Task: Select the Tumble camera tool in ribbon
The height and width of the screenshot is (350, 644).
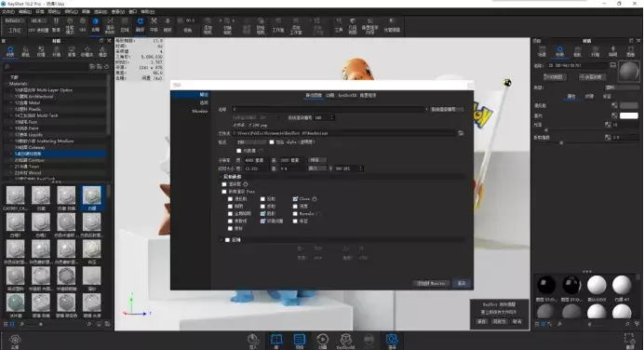Action: click(x=140, y=24)
